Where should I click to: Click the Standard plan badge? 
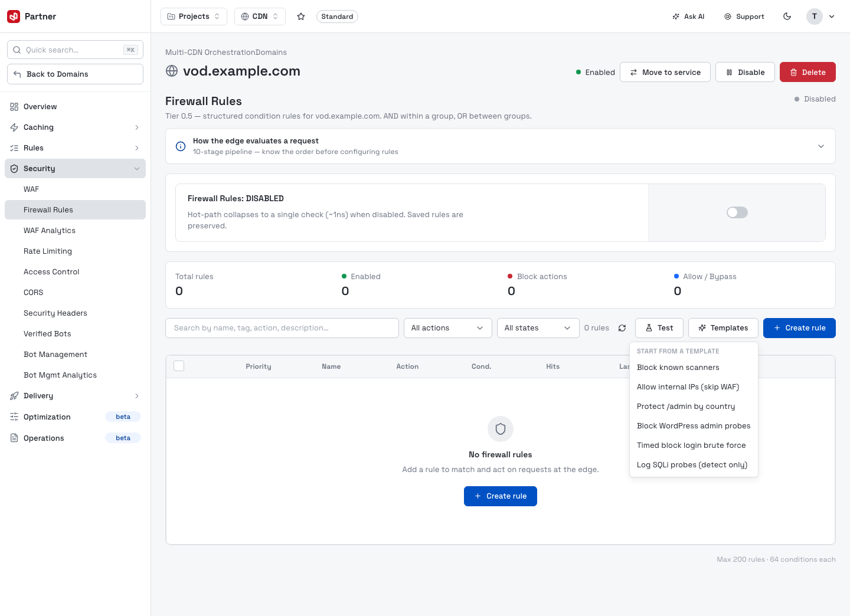click(337, 17)
